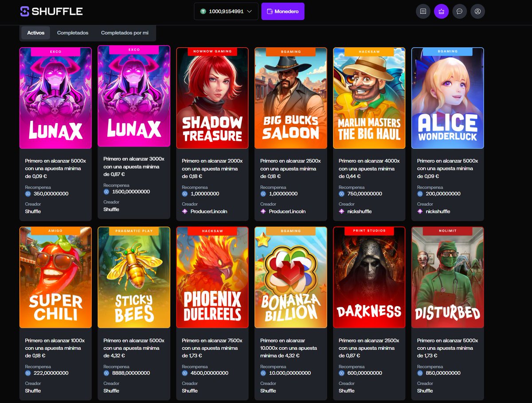This screenshot has width=532, height=403.
Task: Open the Phoenix Duelreels game thumbnail
Action: 212,277
